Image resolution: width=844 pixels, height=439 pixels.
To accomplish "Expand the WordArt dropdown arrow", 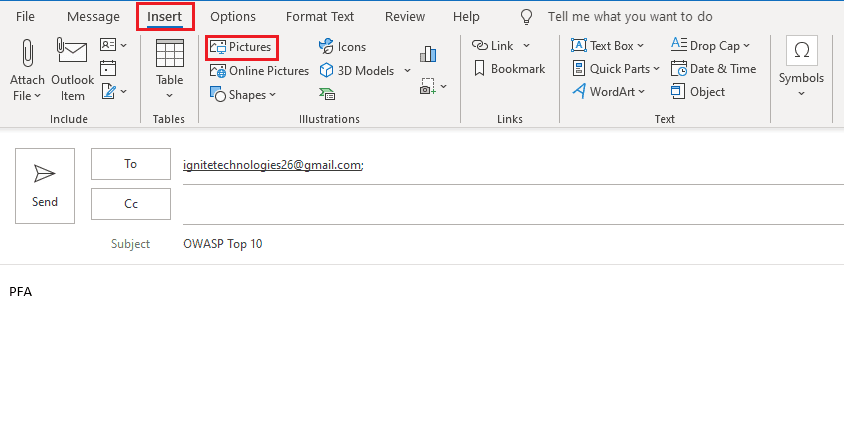I will [x=642, y=92].
